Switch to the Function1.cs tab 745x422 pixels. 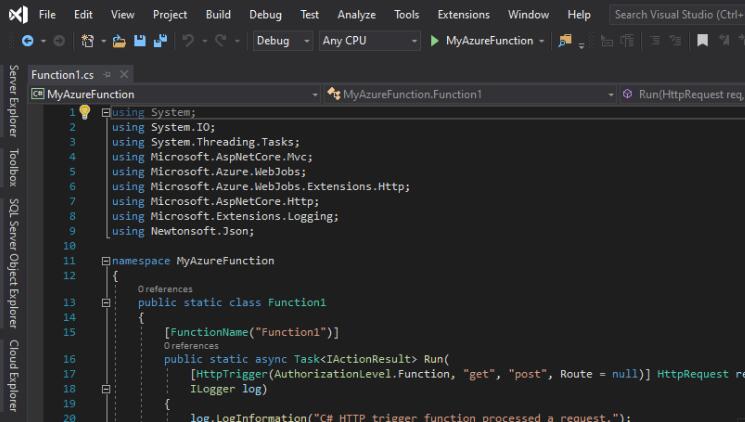(63, 75)
